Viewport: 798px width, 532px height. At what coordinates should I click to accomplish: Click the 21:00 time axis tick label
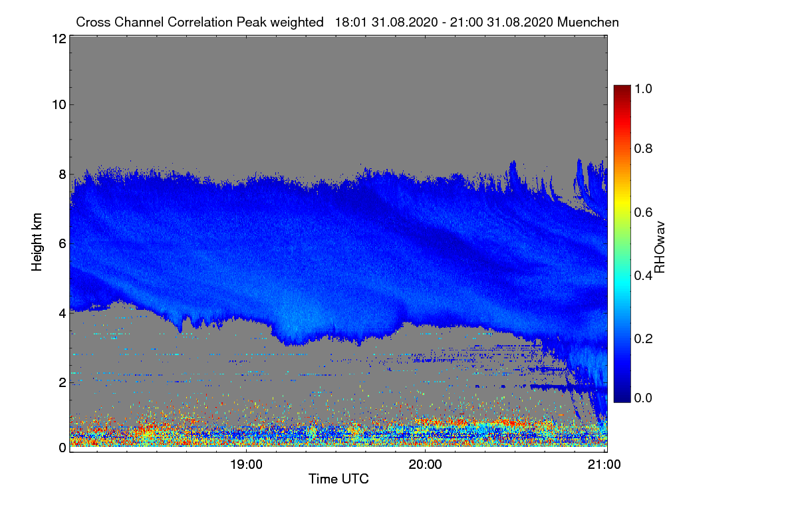[604, 464]
